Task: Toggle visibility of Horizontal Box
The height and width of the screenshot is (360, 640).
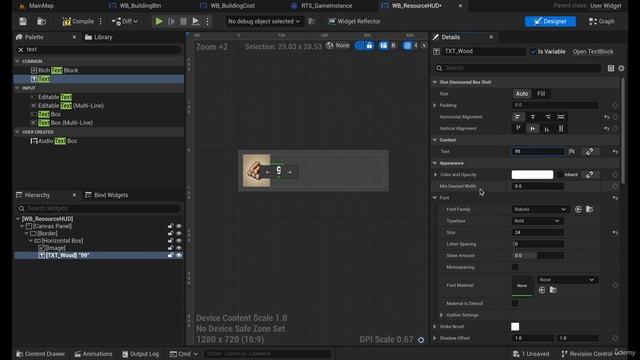Action: [x=179, y=241]
